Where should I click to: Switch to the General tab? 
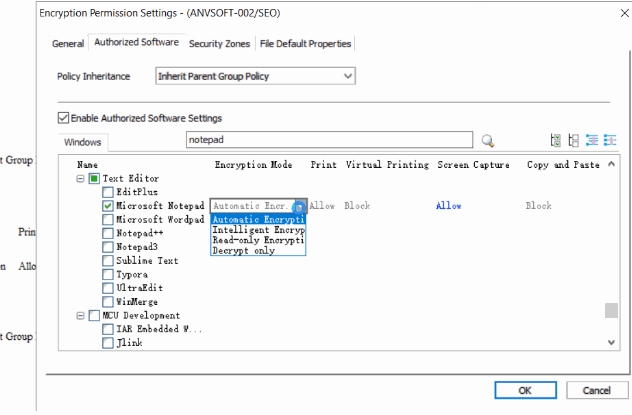click(68, 44)
